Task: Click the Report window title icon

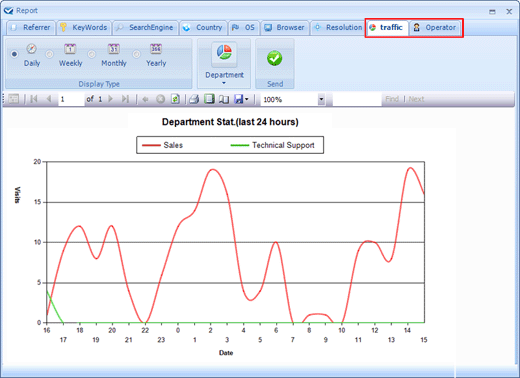Action: pyautogui.click(x=9, y=11)
